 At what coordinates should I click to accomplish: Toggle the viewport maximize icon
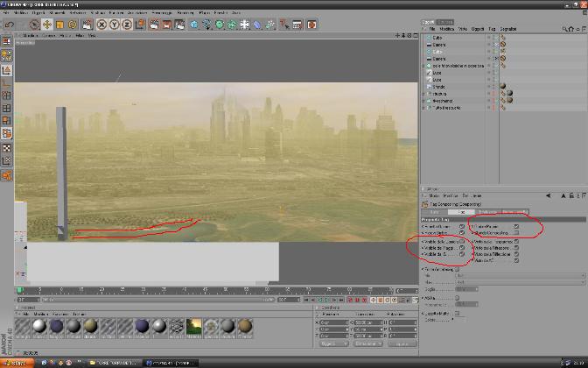(x=416, y=35)
